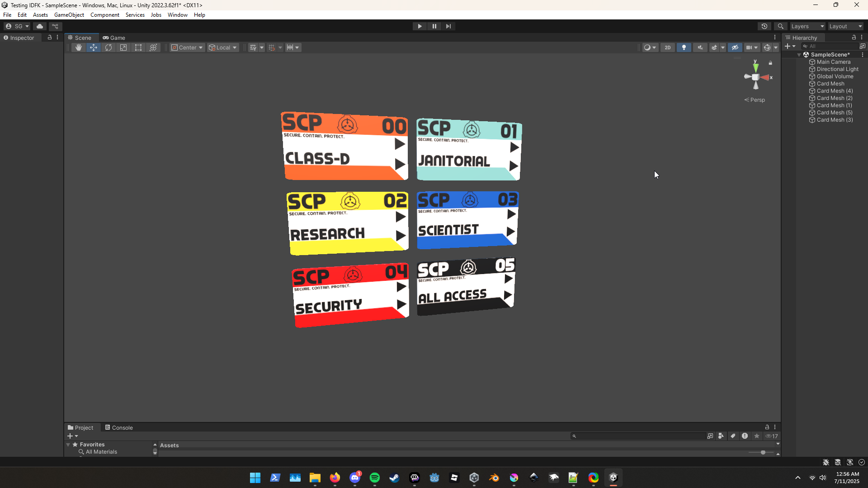868x488 pixels.
Task: Collapse the SampleScene hierarchy tree
Action: pyautogui.click(x=799, y=55)
